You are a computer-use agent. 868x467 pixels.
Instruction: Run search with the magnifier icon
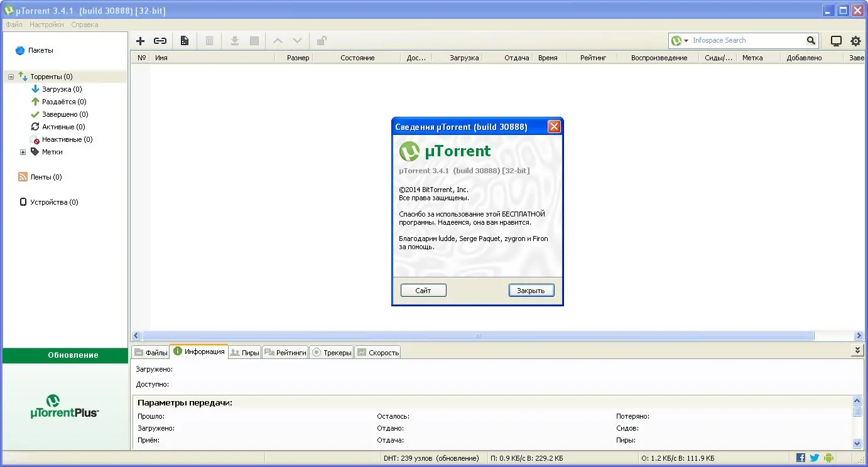pyautogui.click(x=811, y=41)
